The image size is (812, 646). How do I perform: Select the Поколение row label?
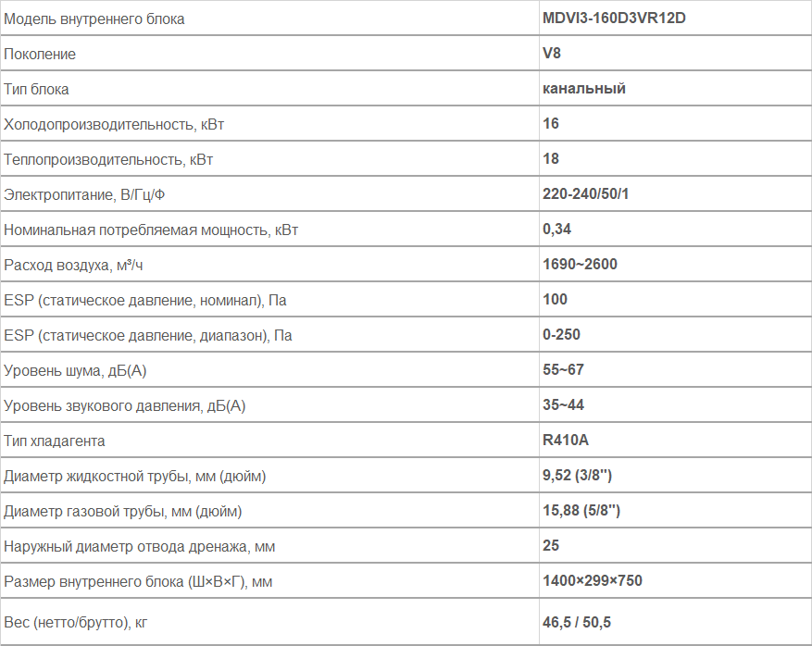coord(40,54)
